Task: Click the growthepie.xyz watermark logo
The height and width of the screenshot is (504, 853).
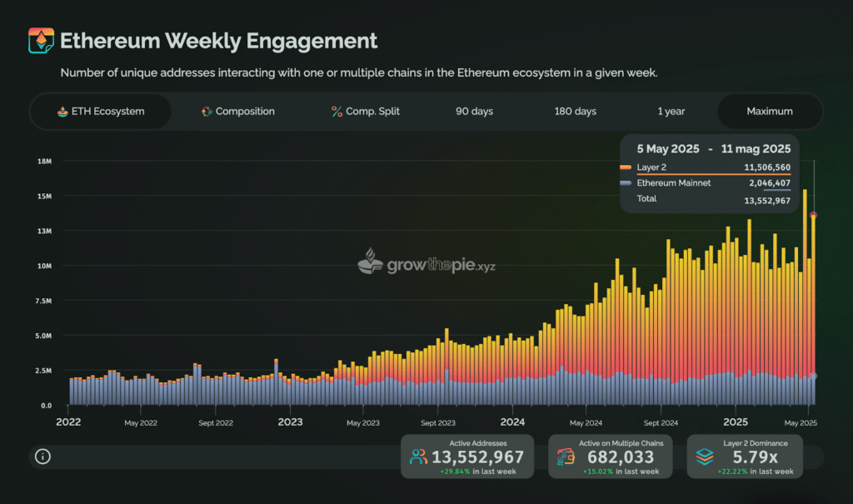Action: 426,262
